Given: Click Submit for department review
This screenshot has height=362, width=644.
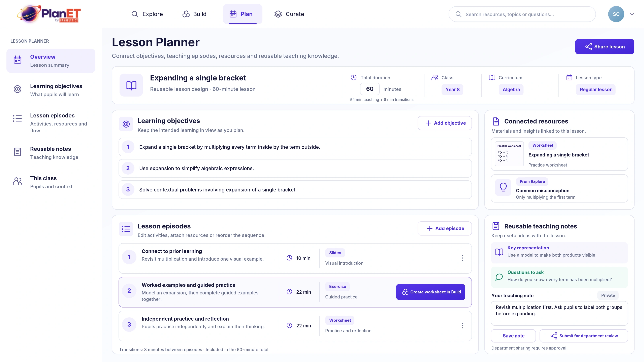Looking at the screenshot, I should tap(584, 336).
